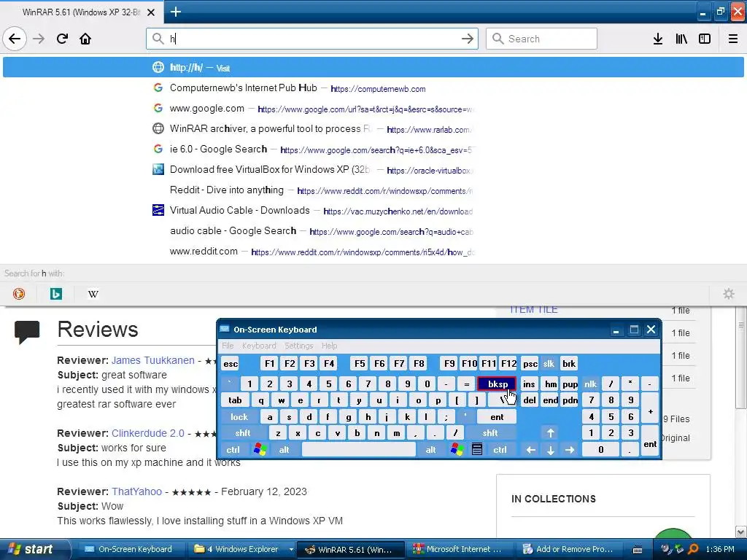This screenshot has width=747, height=560.
Task: Reload the page with the refresh icon
Action: [x=62, y=39]
